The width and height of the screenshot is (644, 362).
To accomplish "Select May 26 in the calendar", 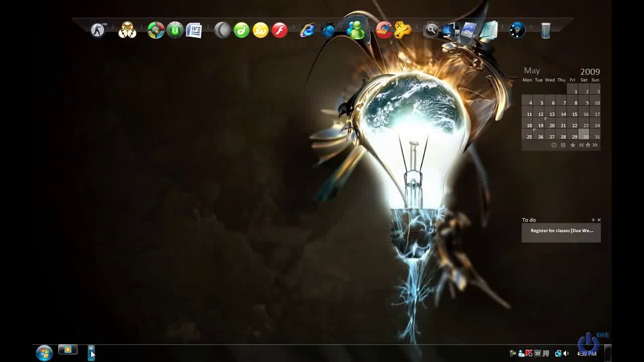I will tap(538, 134).
